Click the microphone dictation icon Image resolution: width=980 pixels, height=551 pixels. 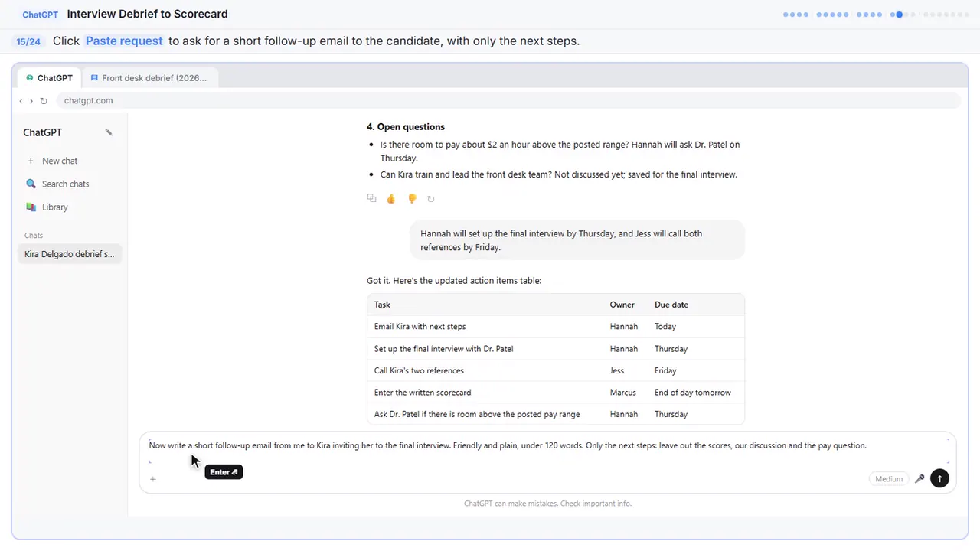pos(920,479)
